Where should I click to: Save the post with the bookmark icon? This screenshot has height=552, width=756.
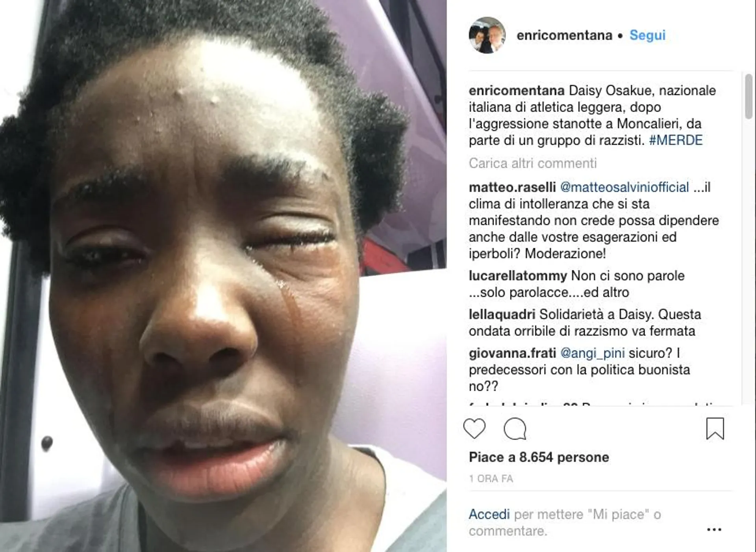[715, 429]
